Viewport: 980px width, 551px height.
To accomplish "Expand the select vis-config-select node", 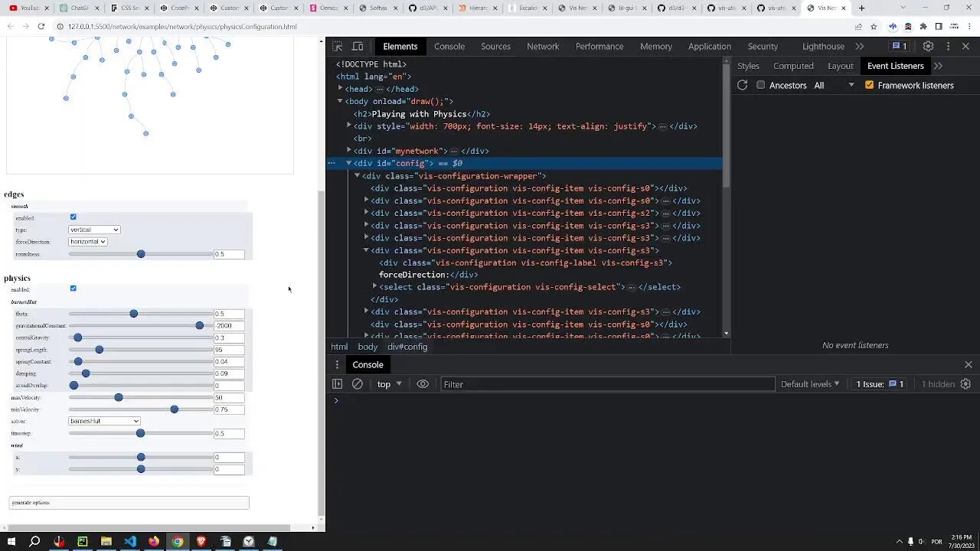I will tap(374, 287).
